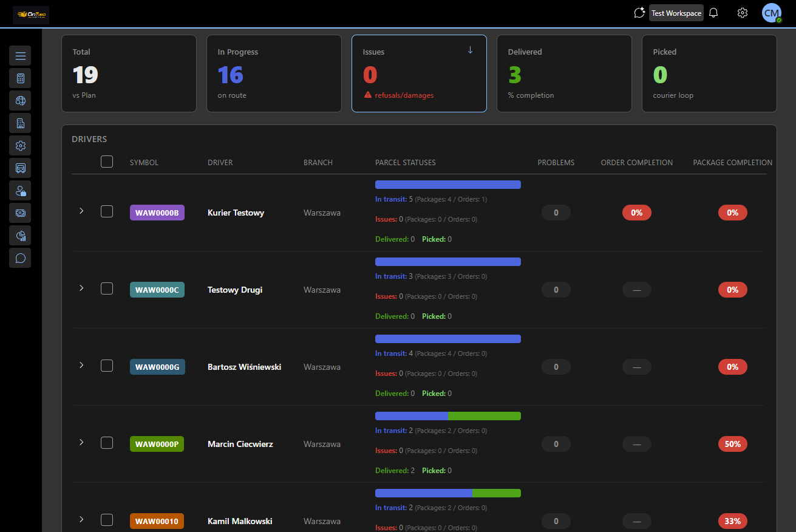Click the 'refusals/damages' label on Issues card
Image resolution: width=796 pixels, height=532 pixels.
pyautogui.click(x=404, y=95)
